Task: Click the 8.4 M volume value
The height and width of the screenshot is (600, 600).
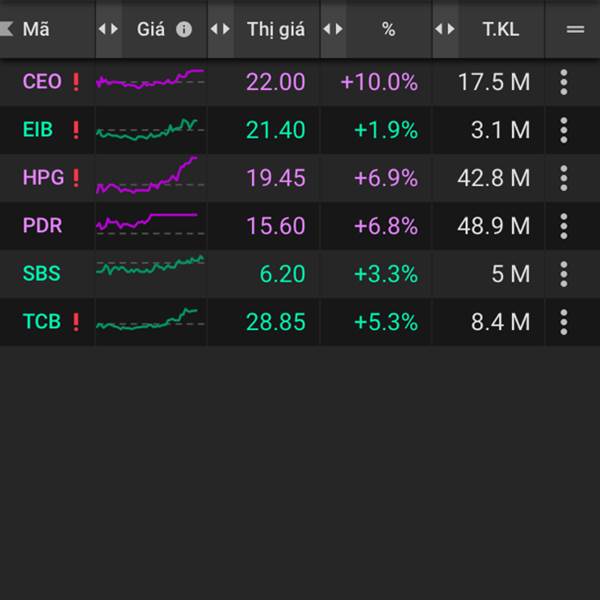Action: pyautogui.click(x=501, y=322)
